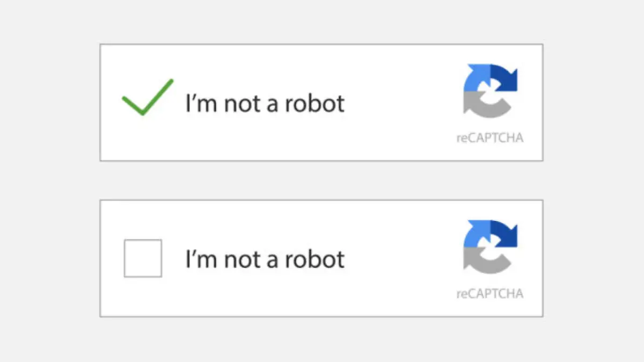The height and width of the screenshot is (362, 644).
Task: Click the "I'm not a robot" label beside the green checkmark
Action: [265, 103]
